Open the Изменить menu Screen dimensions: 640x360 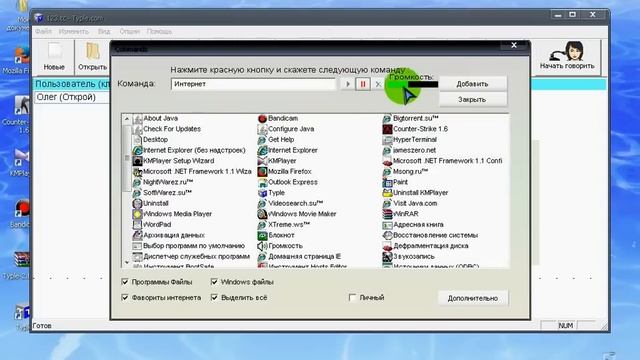pyautogui.click(x=73, y=31)
